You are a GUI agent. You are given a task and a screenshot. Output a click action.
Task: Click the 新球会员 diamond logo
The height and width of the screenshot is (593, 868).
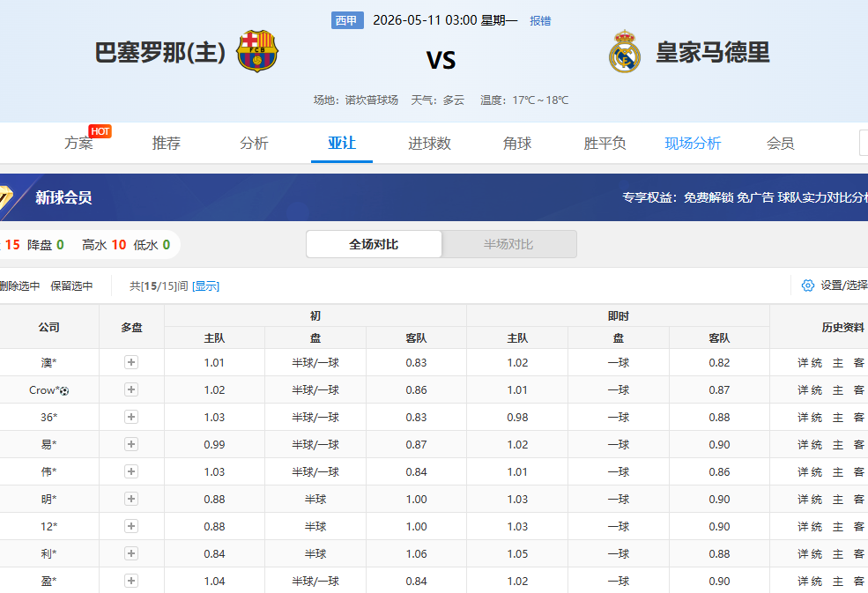[4, 197]
